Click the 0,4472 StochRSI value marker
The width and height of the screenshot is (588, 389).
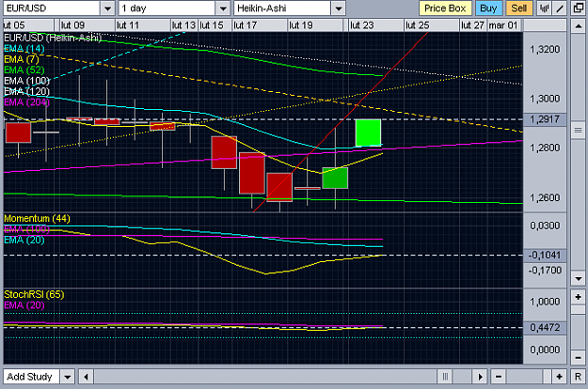545,328
